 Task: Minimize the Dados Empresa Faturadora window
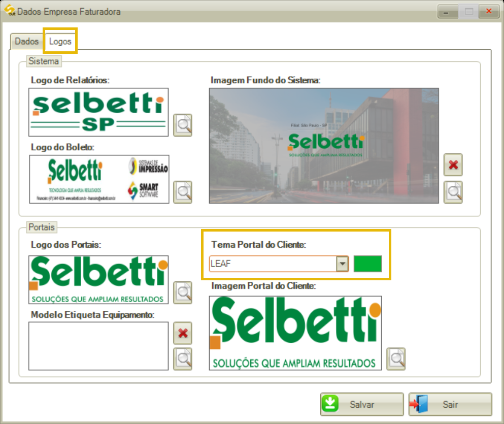coord(448,12)
